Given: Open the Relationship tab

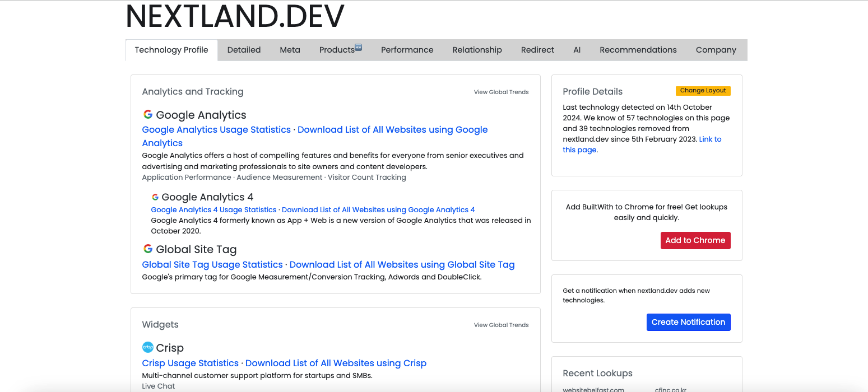Looking at the screenshot, I should 477,50.
